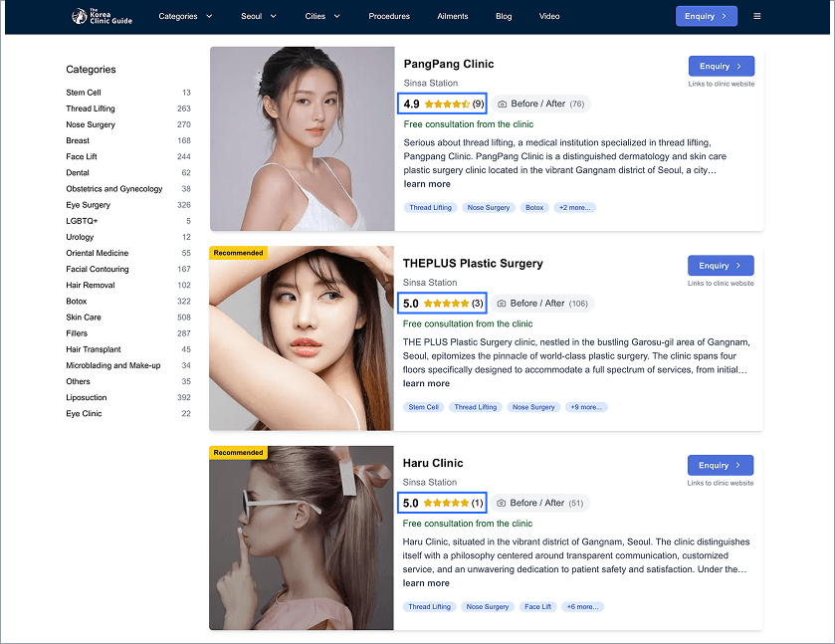Select the Liposuction category link
The width and height of the screenshot is (835, 644).
click(87, 397)
